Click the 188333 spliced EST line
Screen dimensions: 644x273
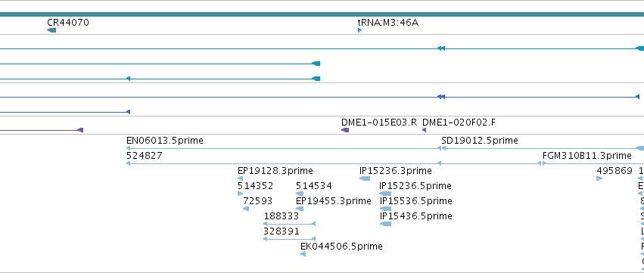coord(289,224)
